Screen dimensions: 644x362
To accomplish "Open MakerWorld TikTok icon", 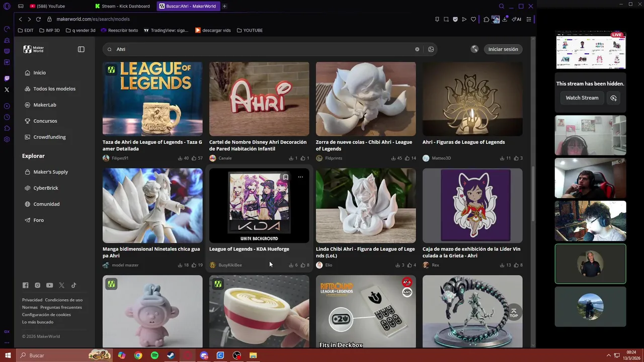I will (x=73, y=285).
